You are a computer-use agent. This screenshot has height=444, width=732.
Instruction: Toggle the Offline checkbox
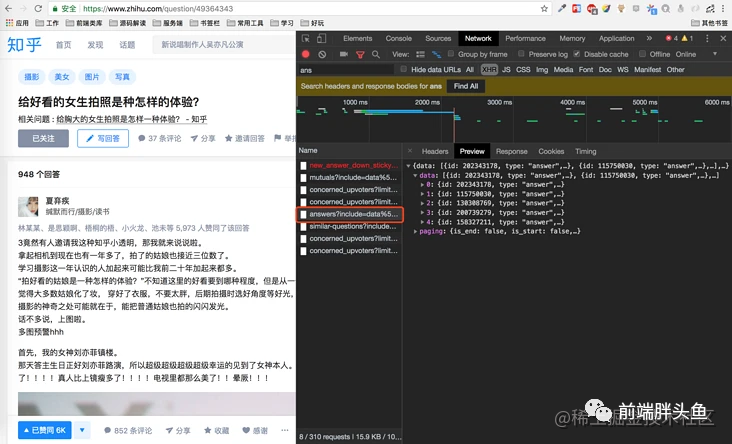point(642,54)
